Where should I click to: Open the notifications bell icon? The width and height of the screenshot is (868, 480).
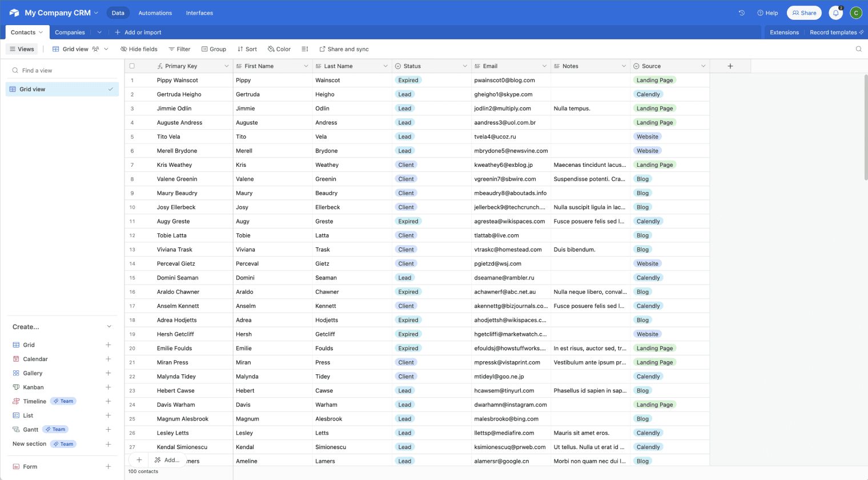click(836, 13)
